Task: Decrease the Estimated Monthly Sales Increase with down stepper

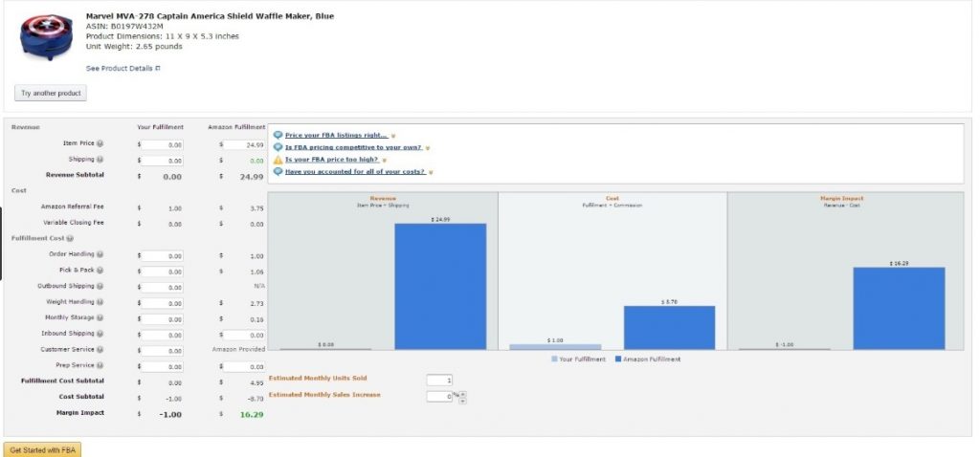Action: pyautogui.click(x=463, y=401)
